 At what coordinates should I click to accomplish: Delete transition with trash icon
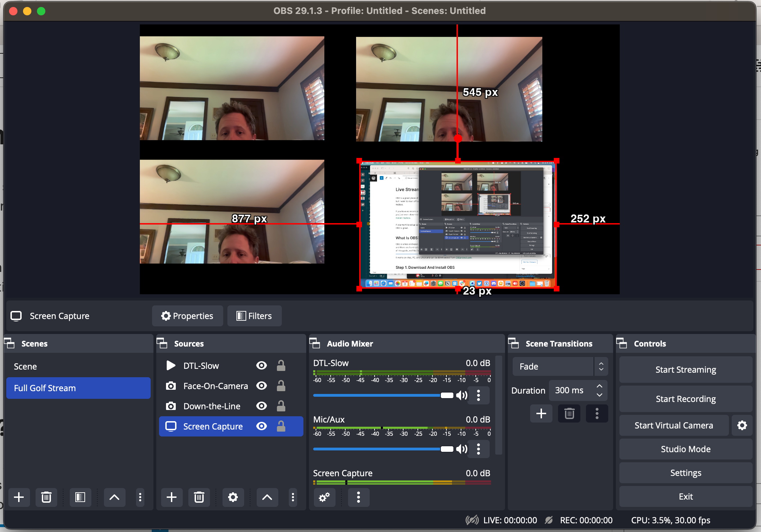[x=569, y=414]
